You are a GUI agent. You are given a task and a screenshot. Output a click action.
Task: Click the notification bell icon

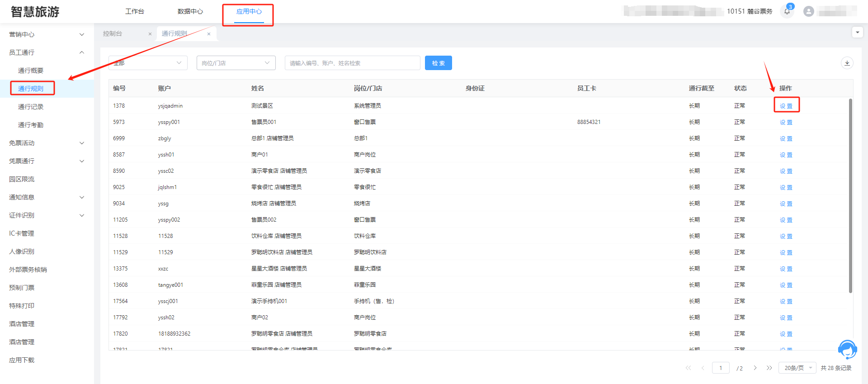787,12
